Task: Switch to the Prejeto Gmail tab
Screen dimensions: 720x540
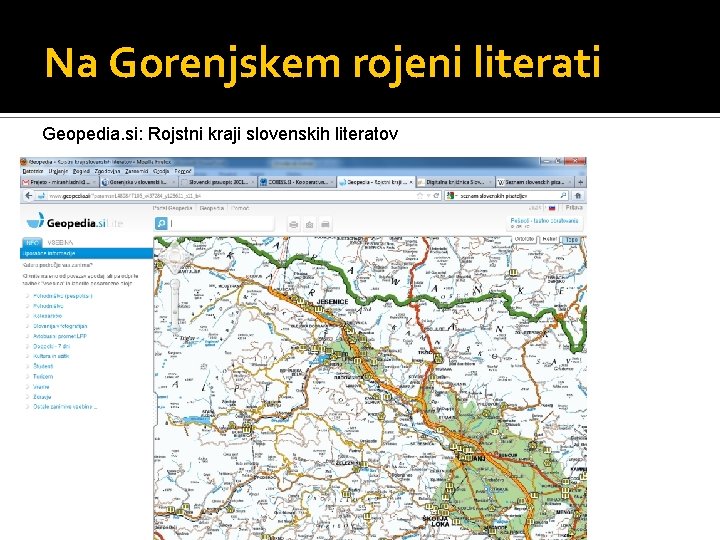Action: [59, 182]
